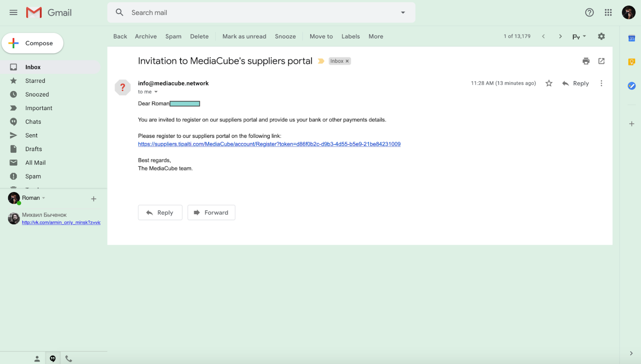
Task: Click the Forward button
Action: (211, 213)
